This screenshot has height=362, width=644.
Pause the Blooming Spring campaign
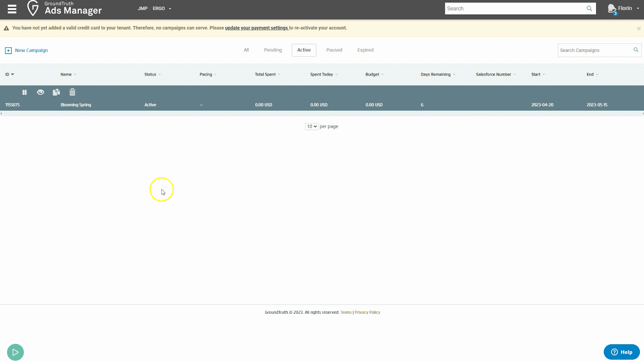coord(25,93)
